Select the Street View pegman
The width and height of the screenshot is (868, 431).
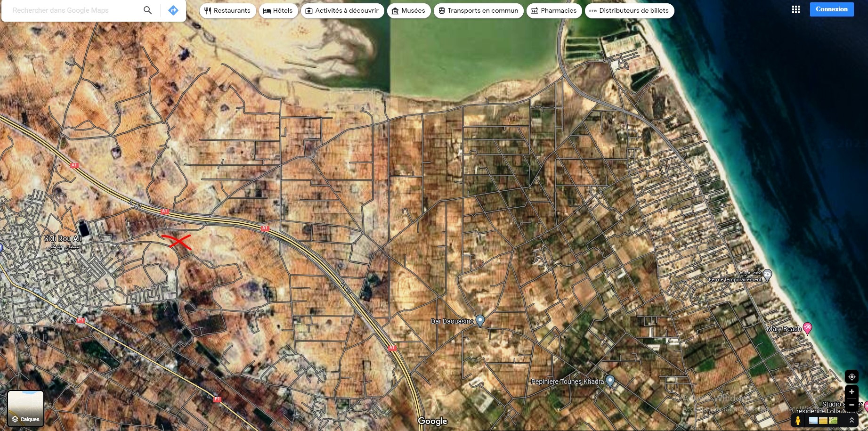coord(798,420)
